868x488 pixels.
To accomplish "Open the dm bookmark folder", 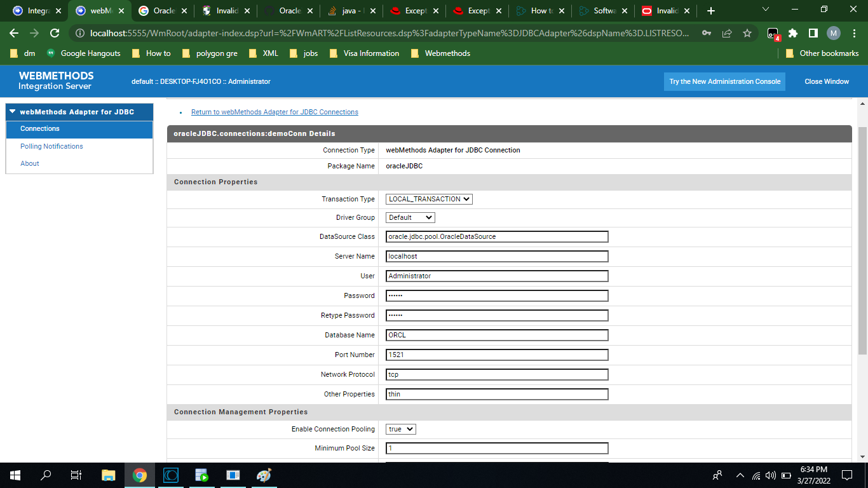I will pyautogui.click(x=23, y=53).
